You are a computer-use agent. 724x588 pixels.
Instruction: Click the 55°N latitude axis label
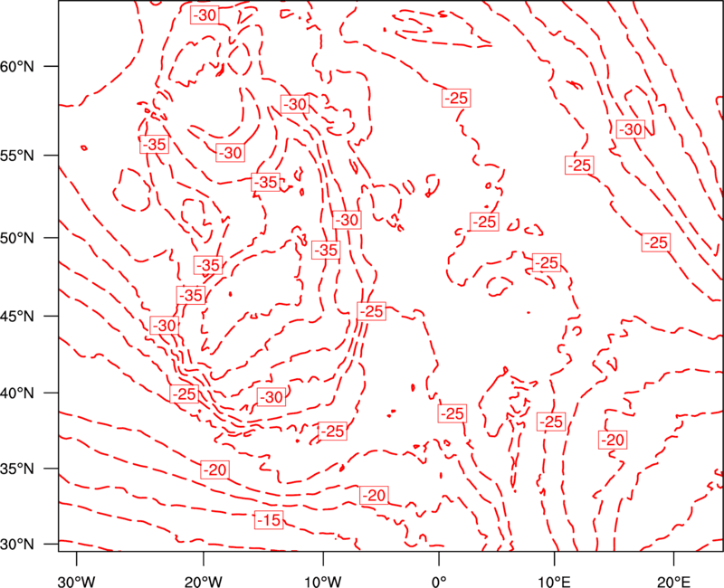click(17, 155)
